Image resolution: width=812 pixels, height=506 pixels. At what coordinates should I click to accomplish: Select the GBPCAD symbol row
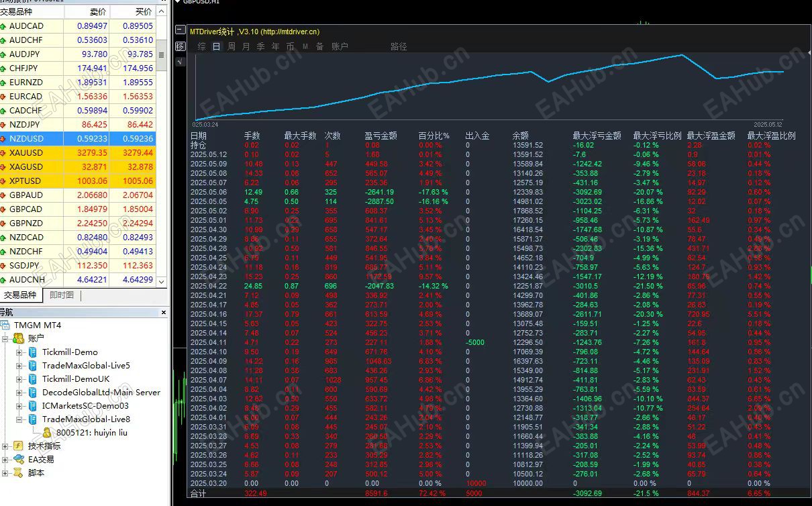tap(78, 209)
